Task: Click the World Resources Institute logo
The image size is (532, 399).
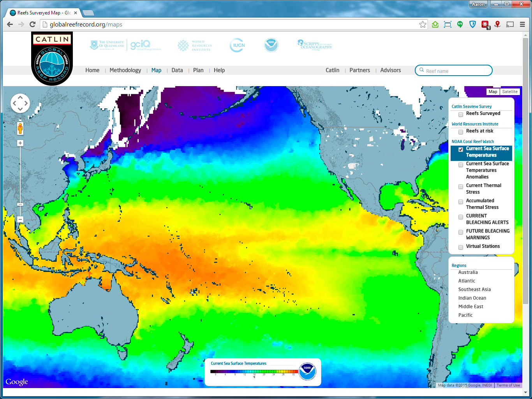Action: click(x=195, y=45)
